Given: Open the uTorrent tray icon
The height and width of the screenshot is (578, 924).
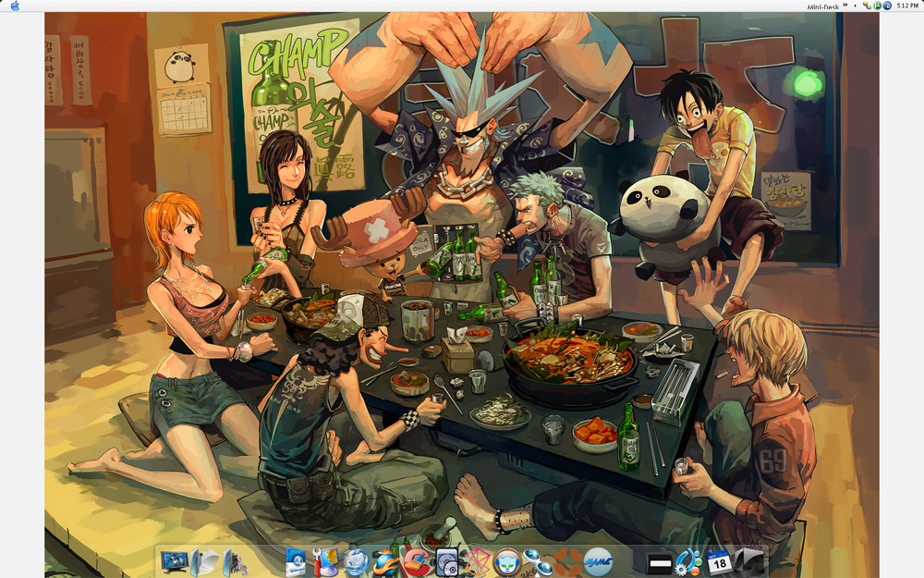Looking at the screenshot, I should 877,6.
